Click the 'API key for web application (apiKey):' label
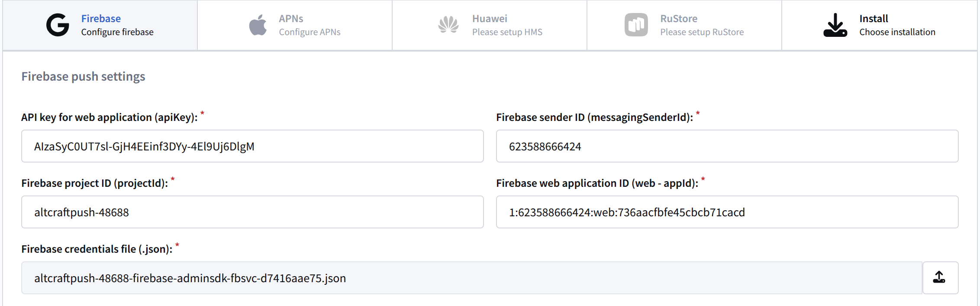Viewport: 980px width, 306px height. tap(110, 117)
